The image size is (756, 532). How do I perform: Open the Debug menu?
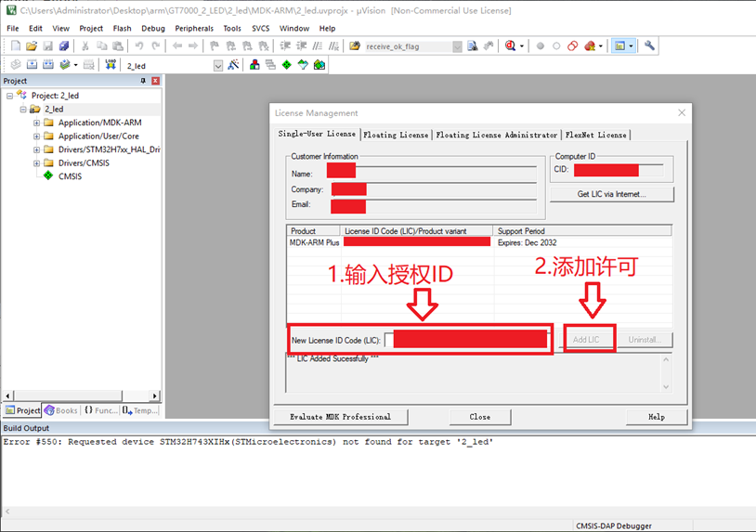tap(153, 29)
